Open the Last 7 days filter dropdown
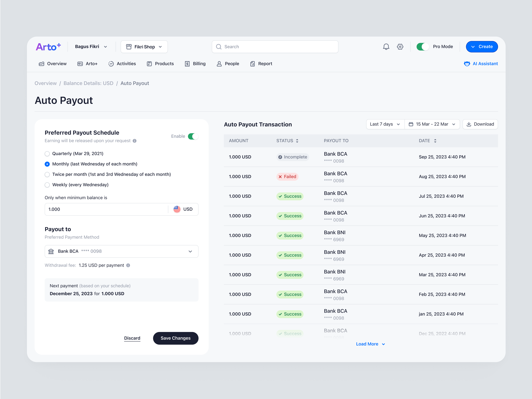Viewport: 532px width, 399px height. [x=385, y=124]
